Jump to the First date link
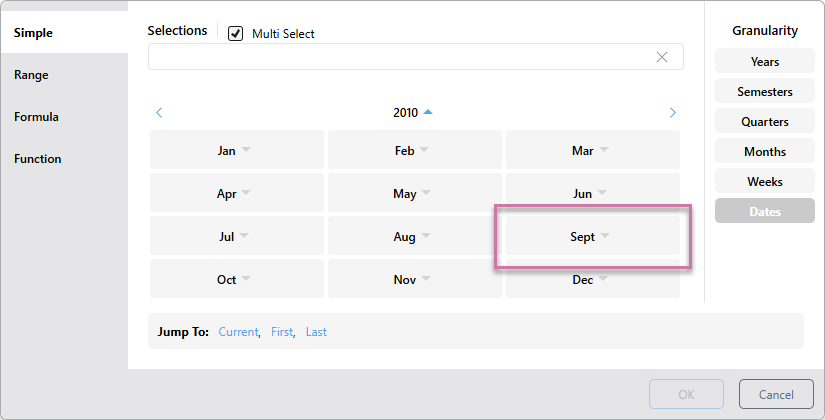 pyautogui.click(x=282, y=332)
